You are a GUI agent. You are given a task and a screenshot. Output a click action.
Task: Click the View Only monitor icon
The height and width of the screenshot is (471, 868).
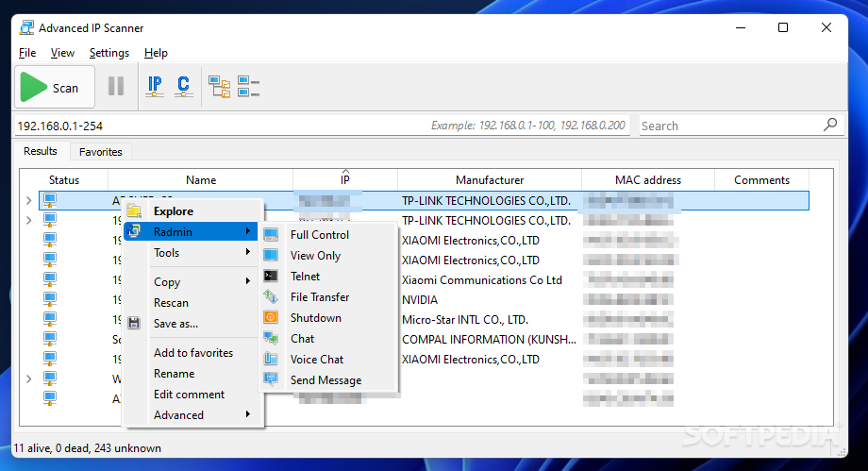point(271,256)
